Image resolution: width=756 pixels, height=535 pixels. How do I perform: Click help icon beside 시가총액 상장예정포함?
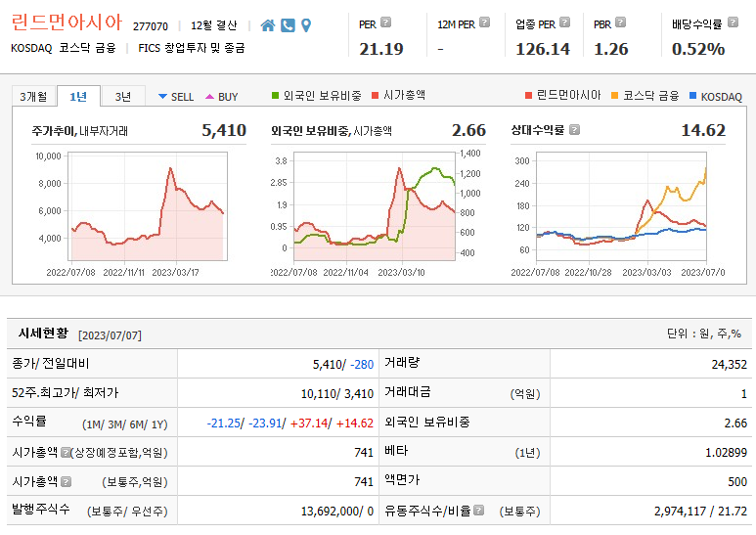point(66,452)
